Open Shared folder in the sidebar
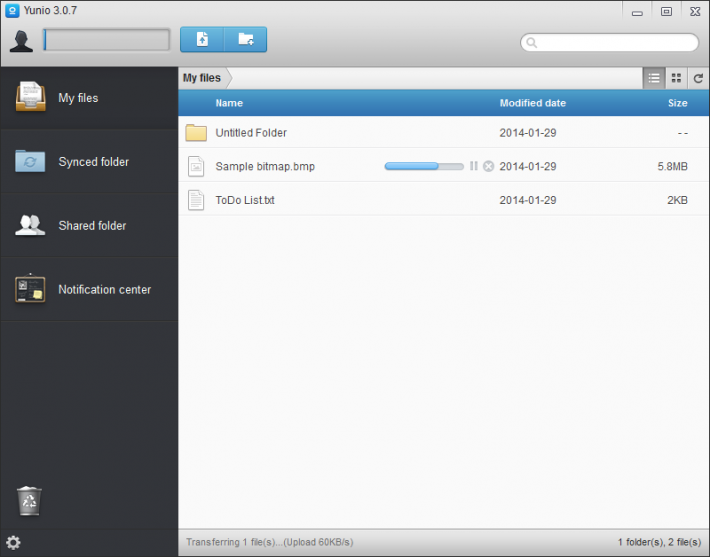The height and width of the screenshot is (557, 710). pyautogui.click(x=89, y=226)
